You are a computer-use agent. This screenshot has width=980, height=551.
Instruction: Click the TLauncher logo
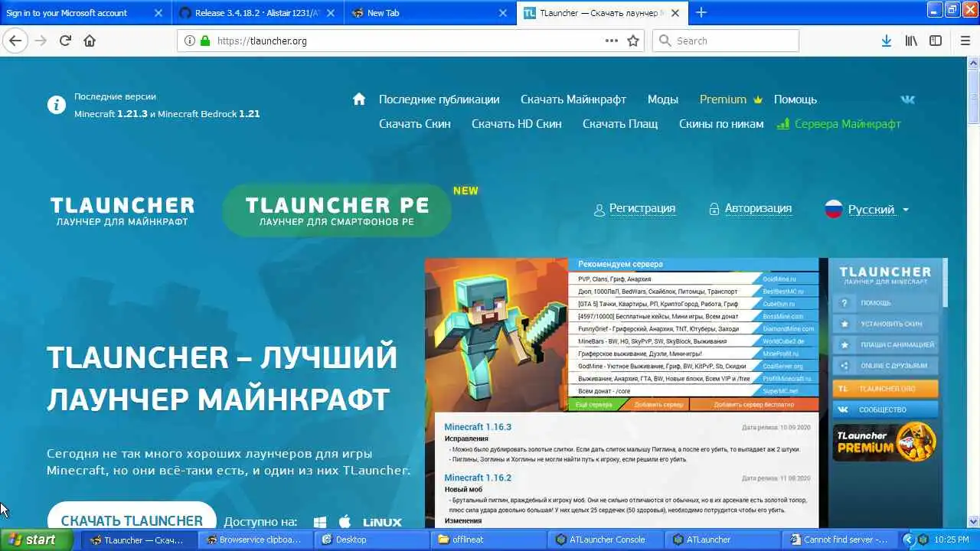pos(122,210)
